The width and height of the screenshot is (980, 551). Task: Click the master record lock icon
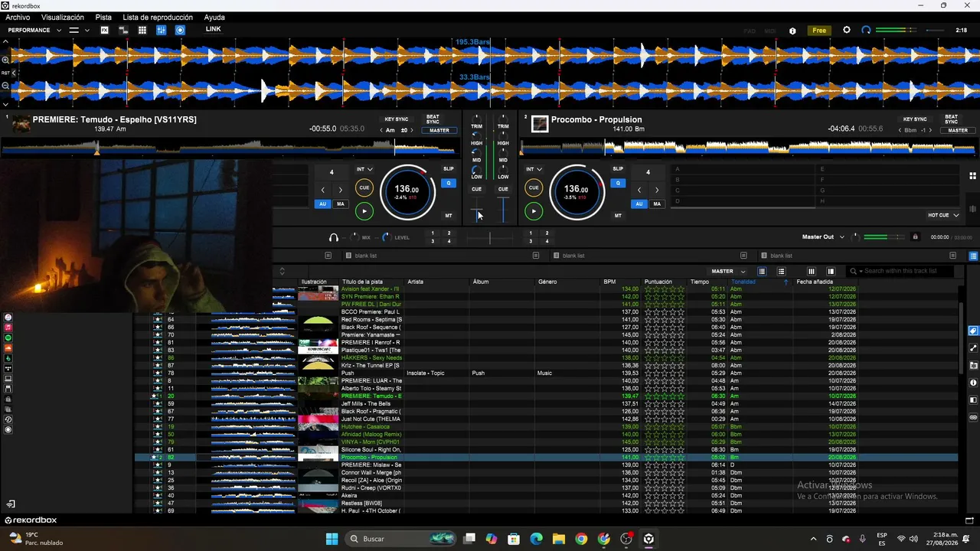point(915,237)
